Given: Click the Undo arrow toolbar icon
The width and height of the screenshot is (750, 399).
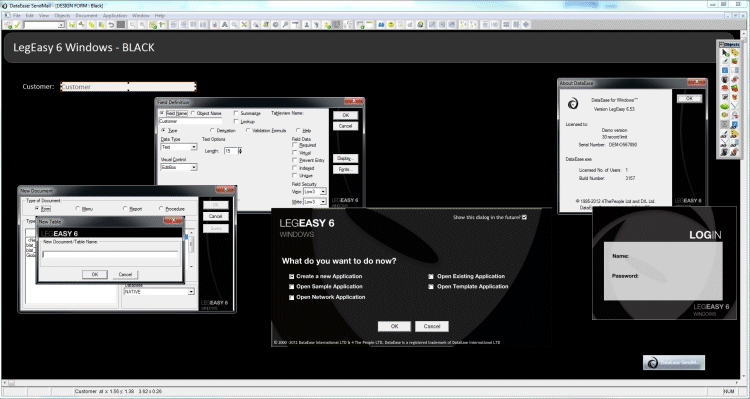Looking at the screenshot, I should coord(110,24).
